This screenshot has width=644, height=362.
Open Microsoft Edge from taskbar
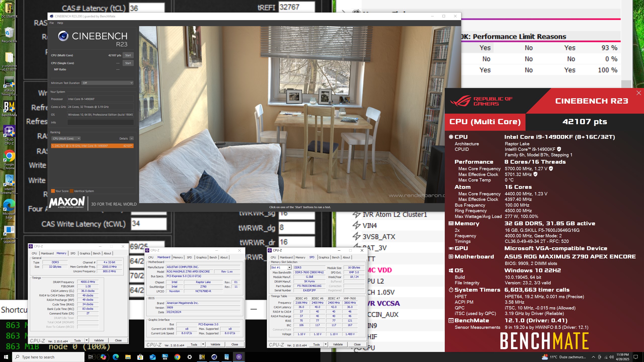coord(116,357)
